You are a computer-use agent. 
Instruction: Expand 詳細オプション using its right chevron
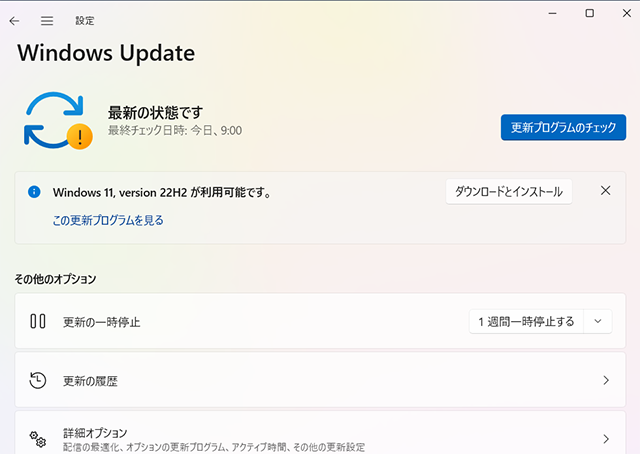605,439
